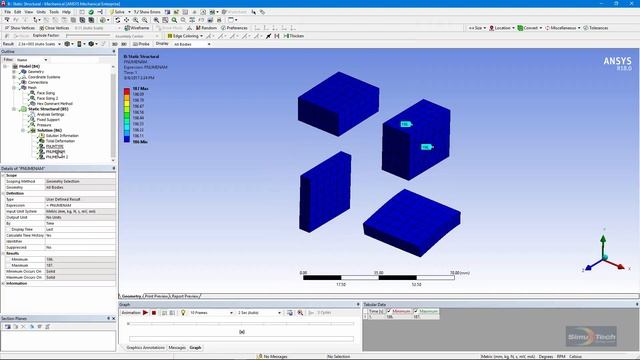Toggle the Maximum column checkbox
The height and width of the screenshot is (360, 640).
point(416,311)
